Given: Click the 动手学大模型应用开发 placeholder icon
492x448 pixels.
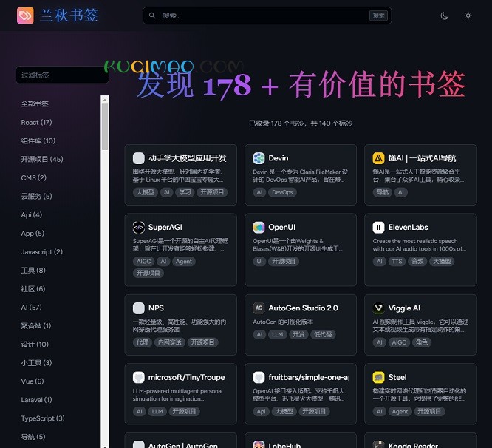Looking at the screenshot, I should (x=139, y=158).
